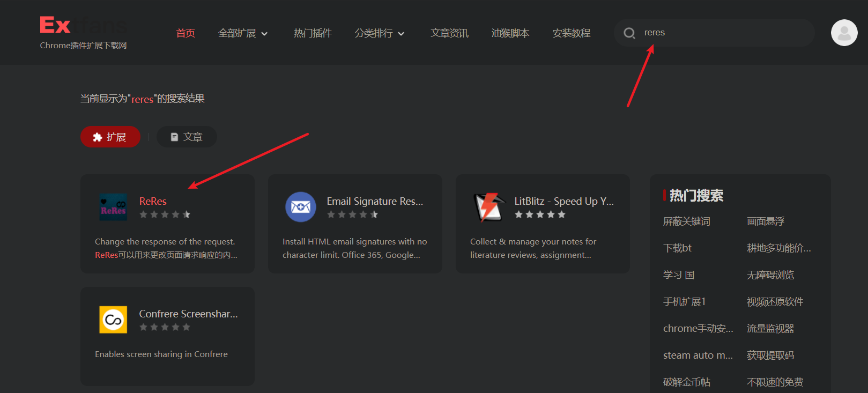Viewport: 868px width, 393px height.
Task: Click hot search 无障碍浏览
Action: point(770,275)
